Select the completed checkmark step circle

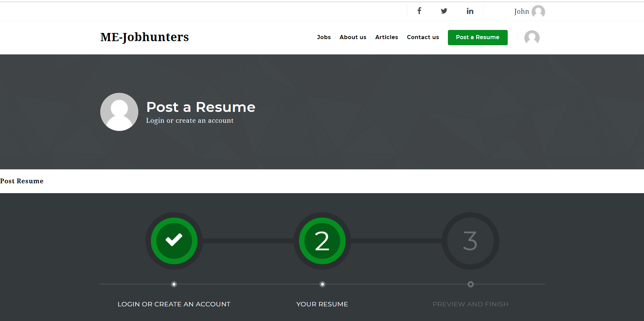174,241
